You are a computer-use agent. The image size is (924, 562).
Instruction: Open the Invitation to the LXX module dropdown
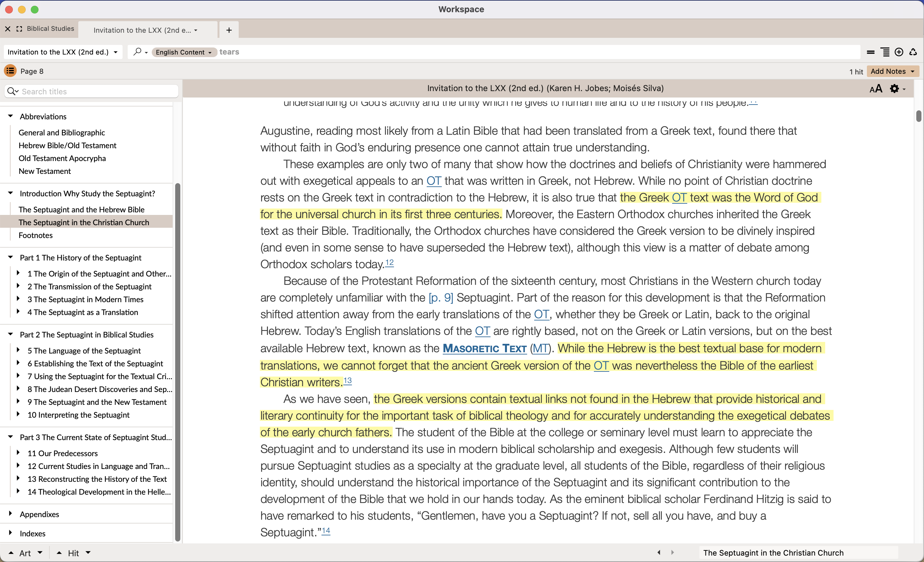point(62,52)
